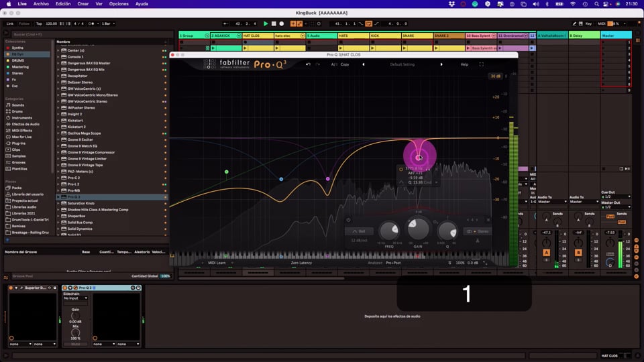Toggle return track A activator
The width and height of the screenshot is (644, 362).
click(x=546, y=253)
